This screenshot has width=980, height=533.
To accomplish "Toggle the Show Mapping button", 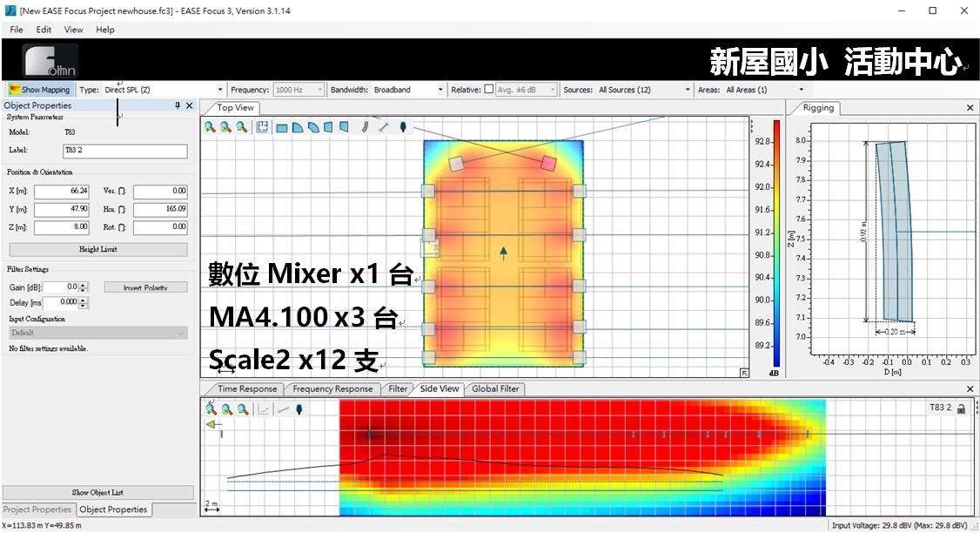I will [39, 90].
